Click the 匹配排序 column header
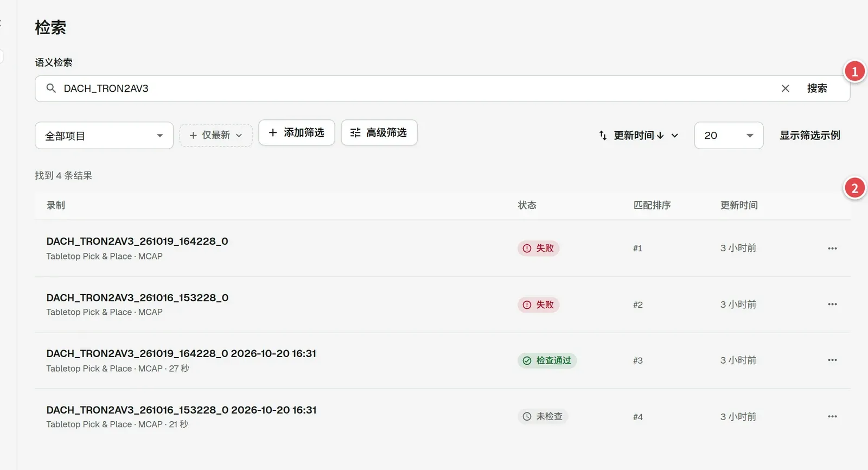The width and height of the screenshot is (868, 470). 652,205
